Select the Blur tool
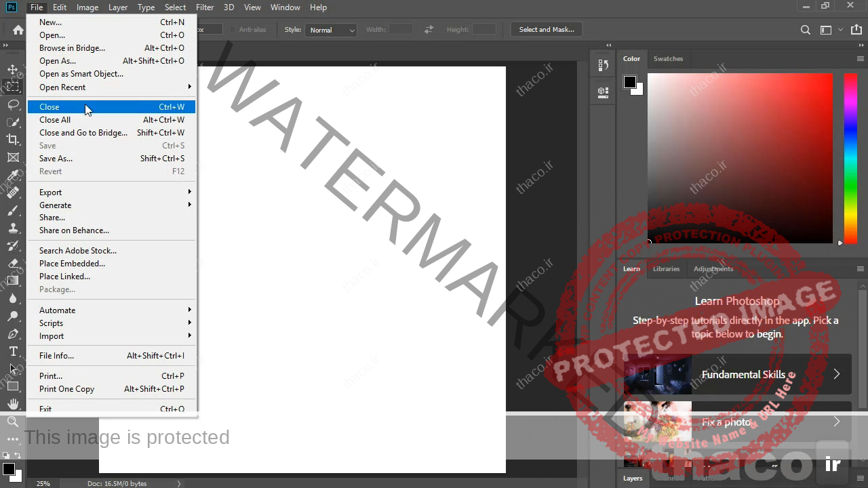Viewport: 868px width, 488px height. coord(13,298)
